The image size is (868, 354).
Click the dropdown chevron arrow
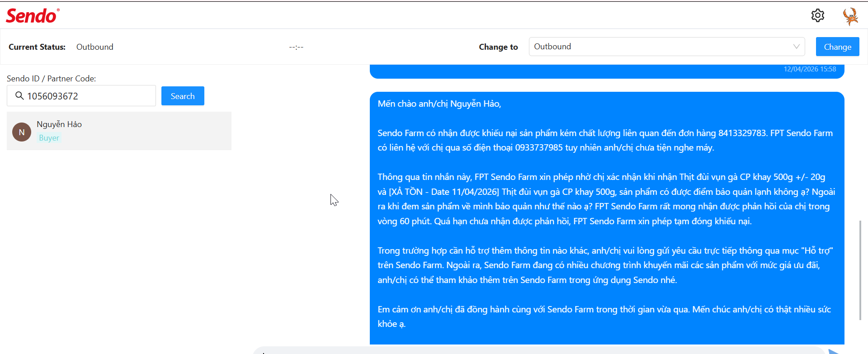(x=796, y=47)
